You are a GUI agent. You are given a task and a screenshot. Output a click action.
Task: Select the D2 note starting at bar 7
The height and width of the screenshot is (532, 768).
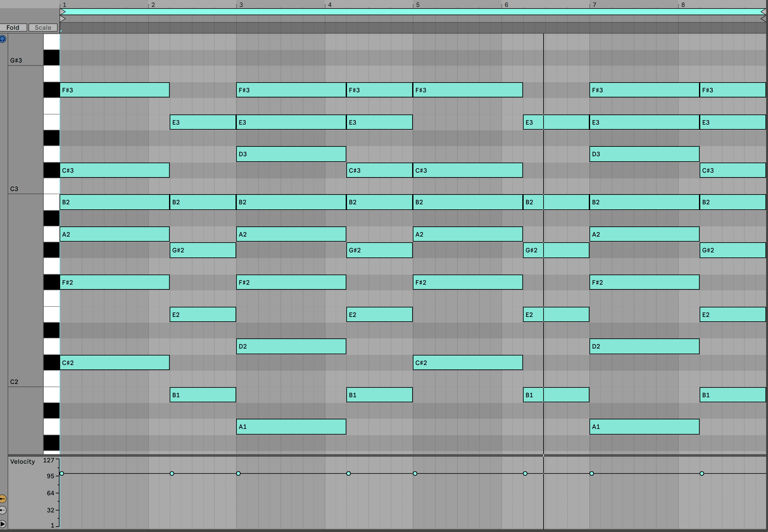click(x=645, y=346)
